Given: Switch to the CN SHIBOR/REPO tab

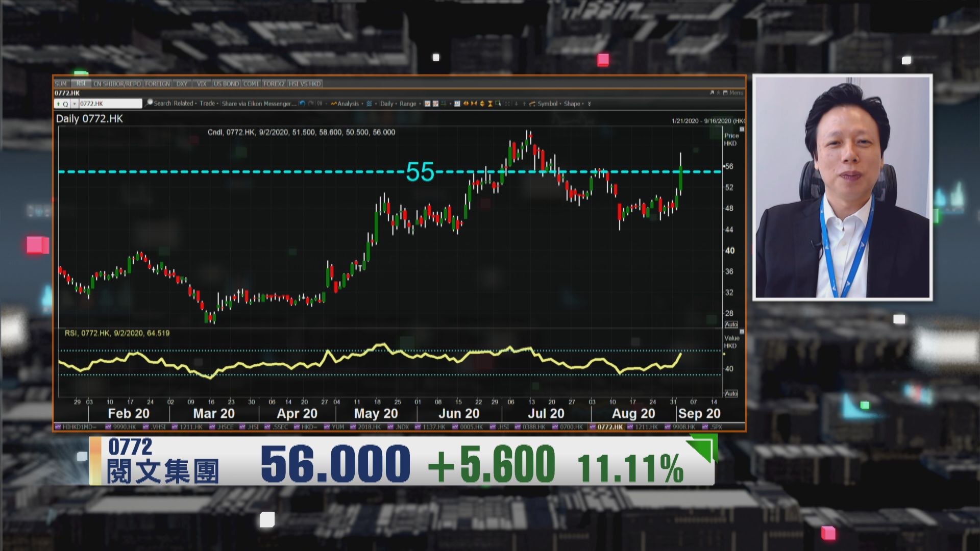Looking at the screenshot, I should tap(117, 84).
